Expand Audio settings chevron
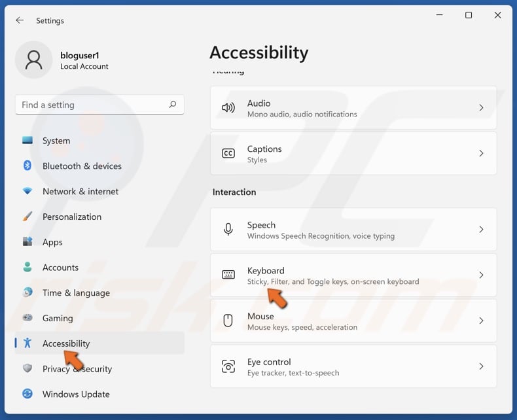Screen dimensions: 517x420 click(x=481, y=107)
